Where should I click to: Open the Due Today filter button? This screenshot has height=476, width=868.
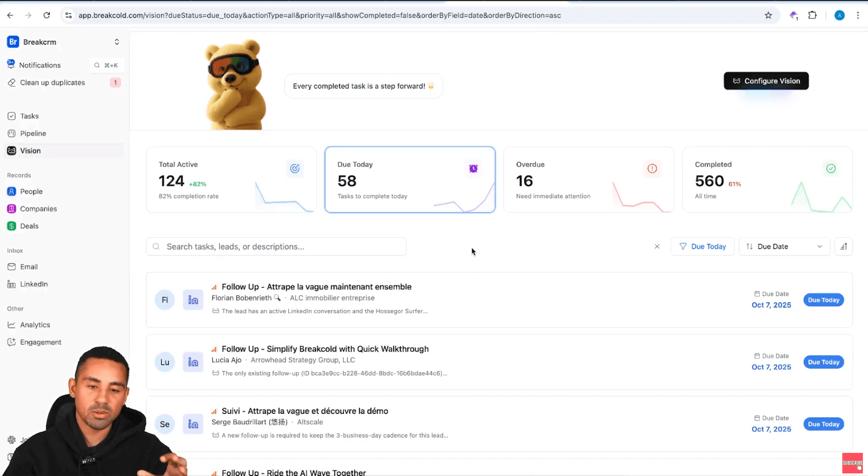click(703, 246)
